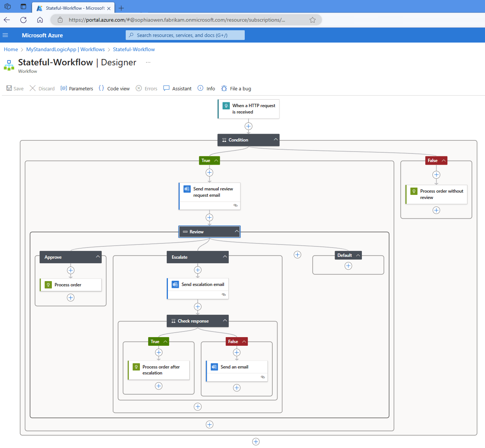Collapse True branch under Check response
Viewport: 485px width, 448px height.
click(165, 342)
